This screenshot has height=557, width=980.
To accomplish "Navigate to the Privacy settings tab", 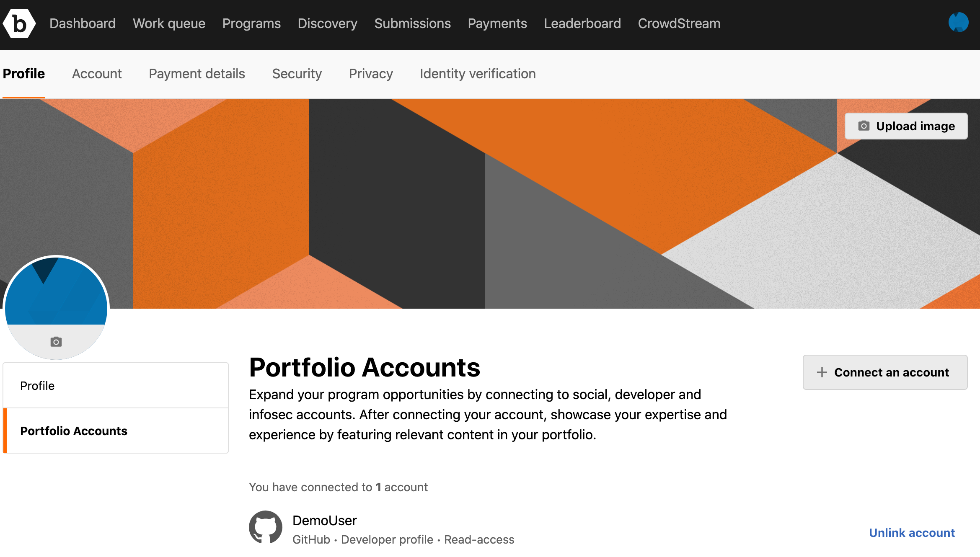I will 371,73.
